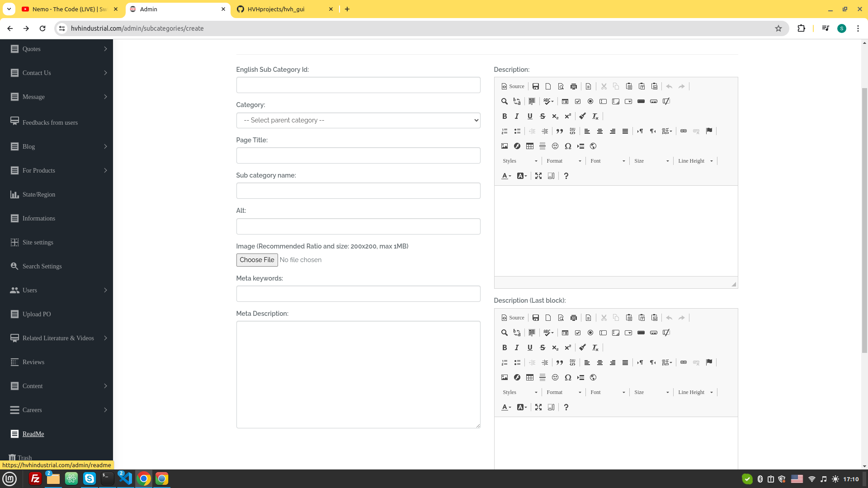This screenshot has height=488, width=868.
Task: Open Styles dropdown in Description editor
Action: pos(520,161)
